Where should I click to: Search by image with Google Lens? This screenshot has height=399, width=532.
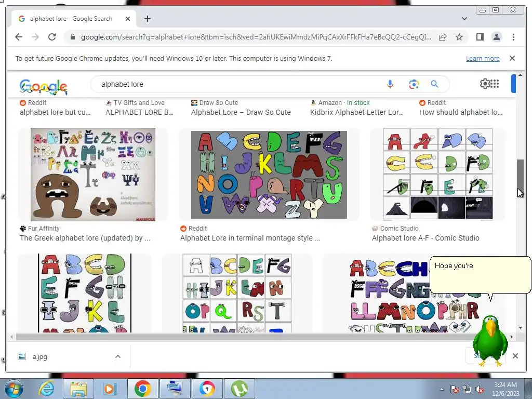click(x=414, y=84)
